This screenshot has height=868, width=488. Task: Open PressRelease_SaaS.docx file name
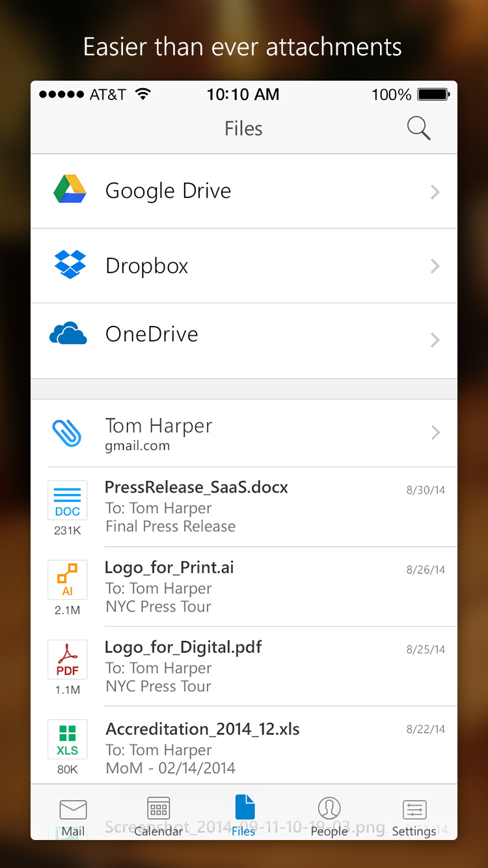coord(197,487)
